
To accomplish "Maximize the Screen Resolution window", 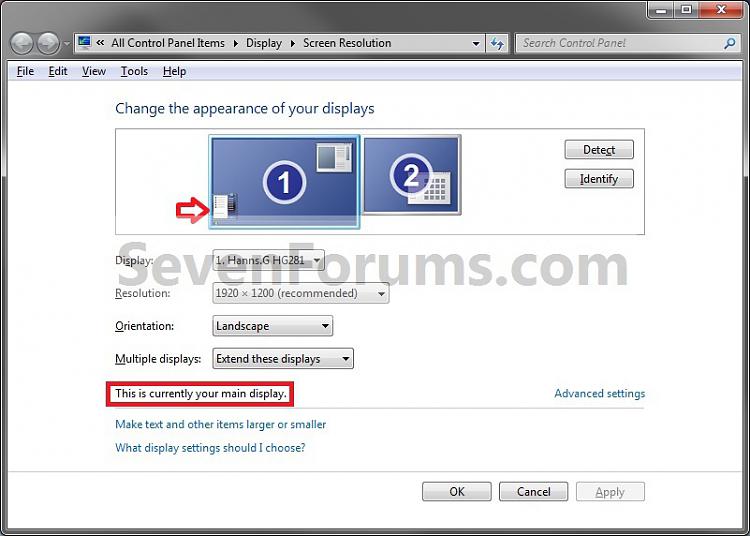I will click(686, 9).
